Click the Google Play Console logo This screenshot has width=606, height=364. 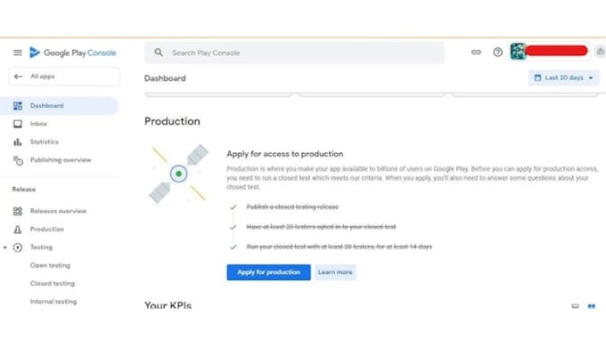click(73, 53)
